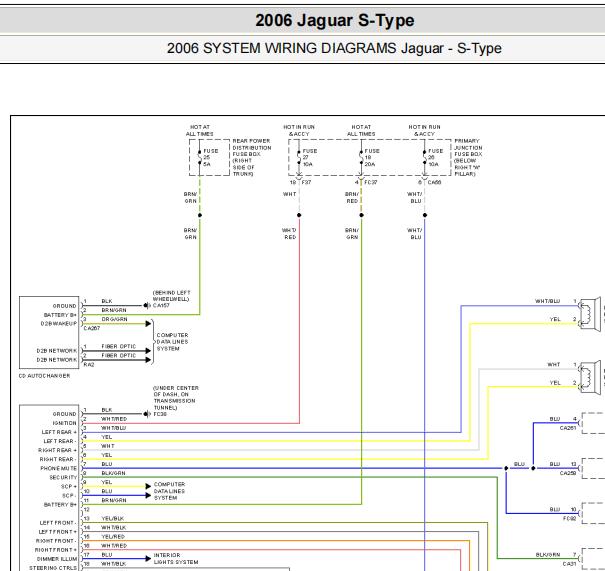Click connector label FC37
605x571 pixels.
pyautogui.click(x=370, y=182)
